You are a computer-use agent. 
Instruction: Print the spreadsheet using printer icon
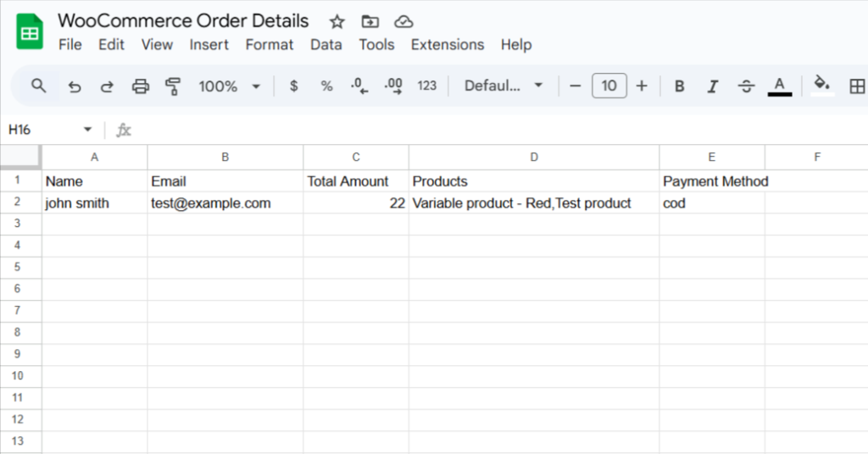click(141, 86)
